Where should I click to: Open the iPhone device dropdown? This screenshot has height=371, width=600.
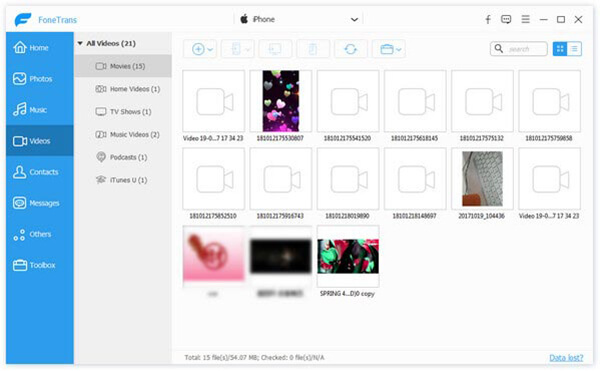[298, 19]
